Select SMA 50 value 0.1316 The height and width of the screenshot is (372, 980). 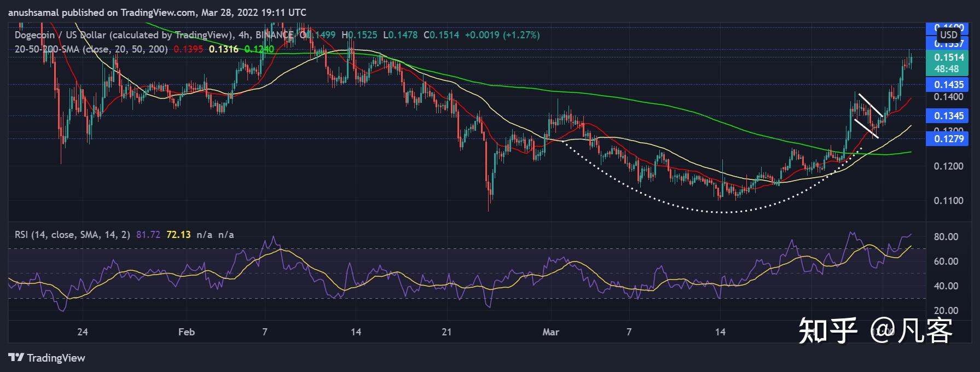[224, 49]
